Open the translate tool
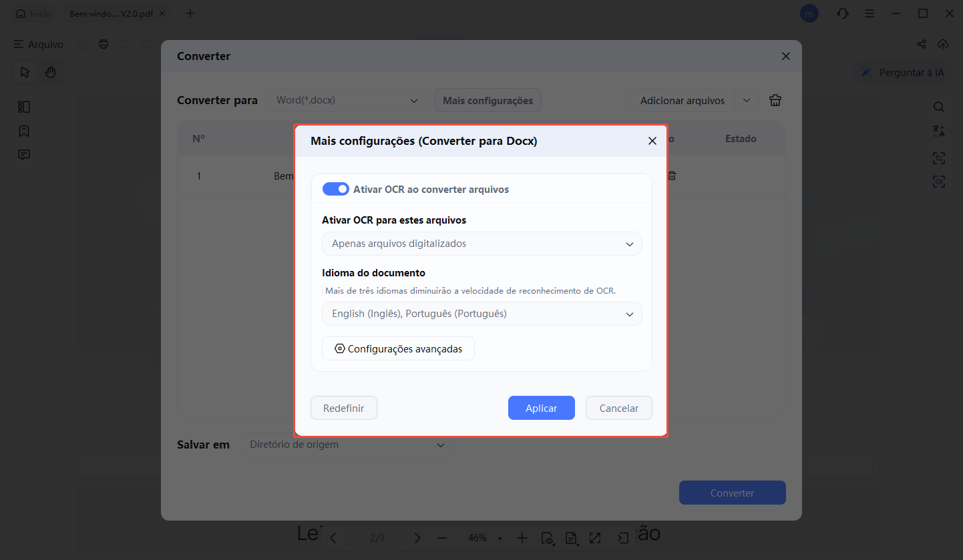Image resolution: width=963 pixels, height=560 pixels. point(939,131)
